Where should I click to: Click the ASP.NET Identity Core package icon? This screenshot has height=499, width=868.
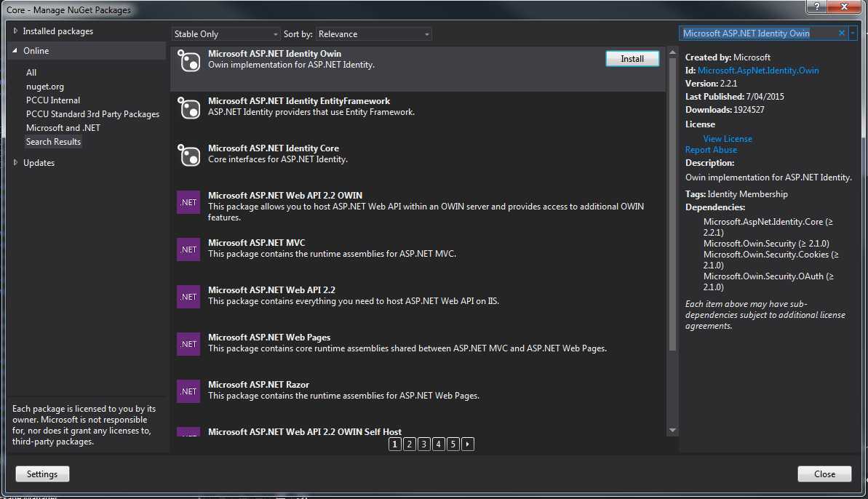188,156
